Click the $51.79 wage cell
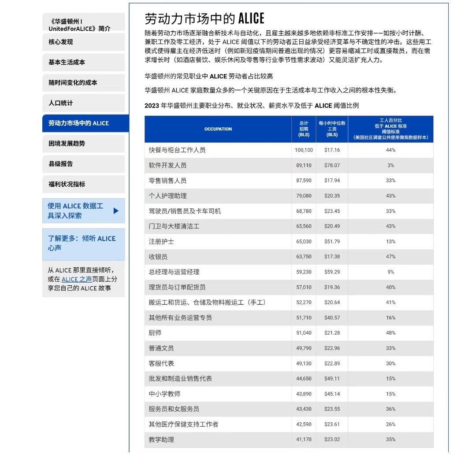Screen dimensions: 476x458 pyautogui.click(x=332, y=242)
